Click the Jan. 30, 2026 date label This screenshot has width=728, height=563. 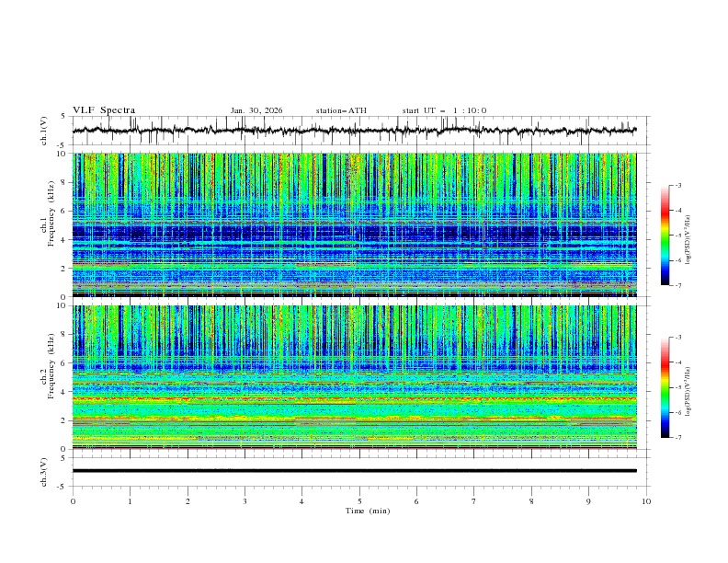256,110
